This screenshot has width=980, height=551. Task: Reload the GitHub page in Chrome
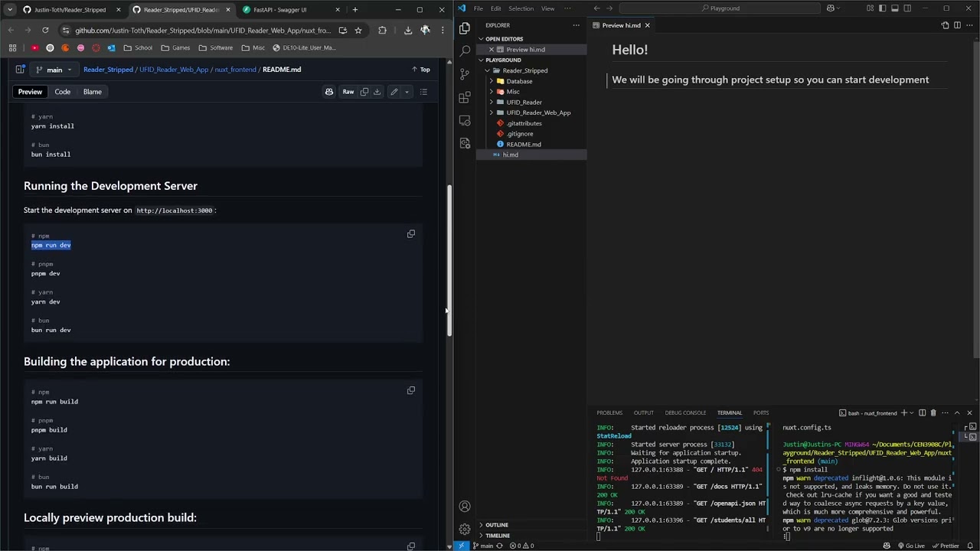[x=45, y=31]
